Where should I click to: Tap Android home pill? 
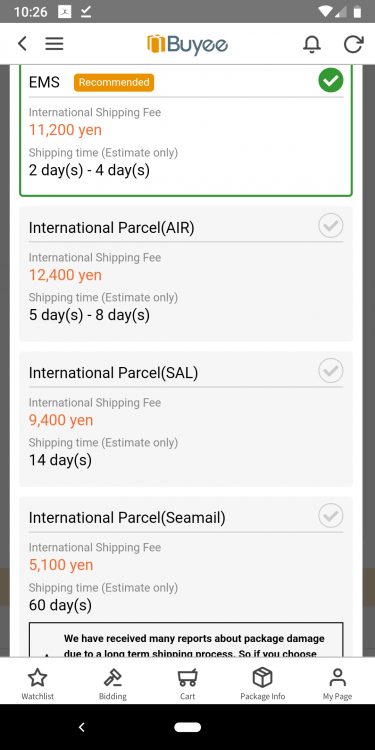tap(188, 727)
